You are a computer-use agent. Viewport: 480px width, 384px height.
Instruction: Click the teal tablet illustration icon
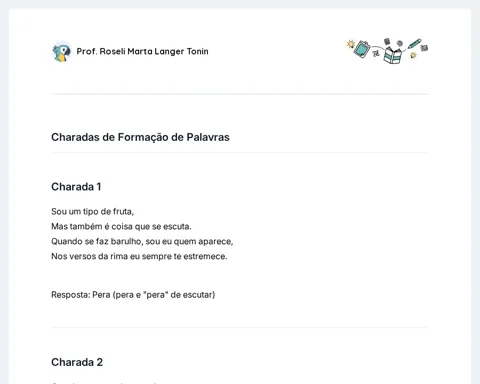coord(362,49)
